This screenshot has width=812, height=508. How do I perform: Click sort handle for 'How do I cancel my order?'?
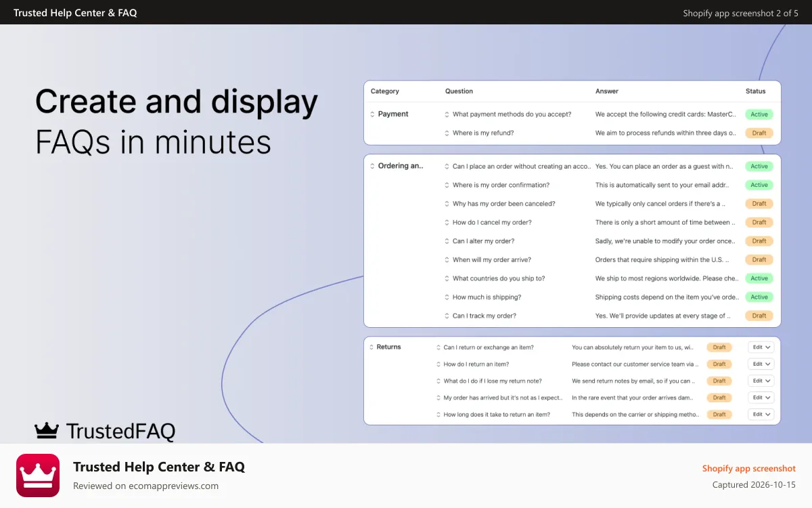click(x=447, y=222)
